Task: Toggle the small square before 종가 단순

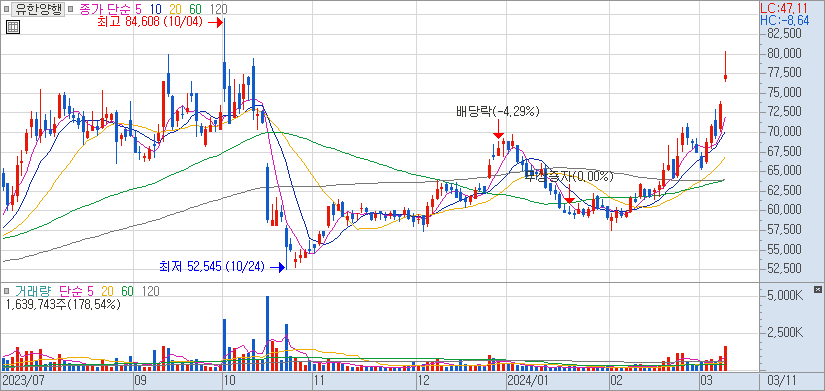Action: point(71,9)
